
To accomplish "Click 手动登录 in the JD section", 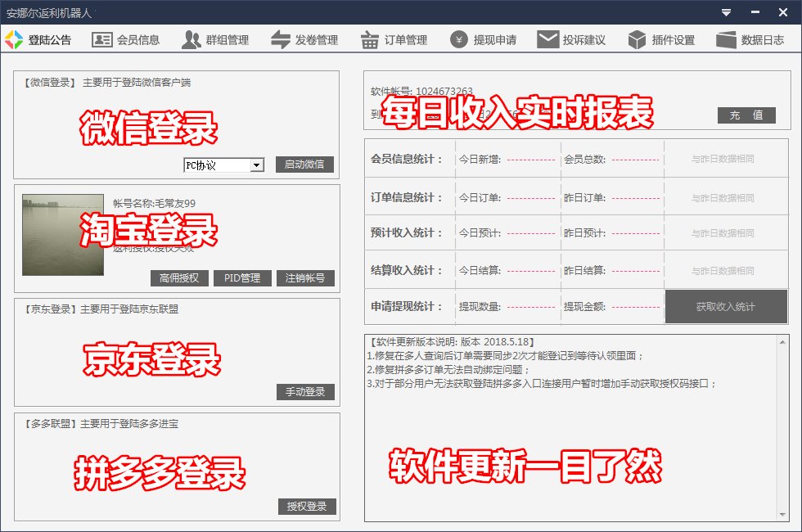I will (x=305, y=392).
